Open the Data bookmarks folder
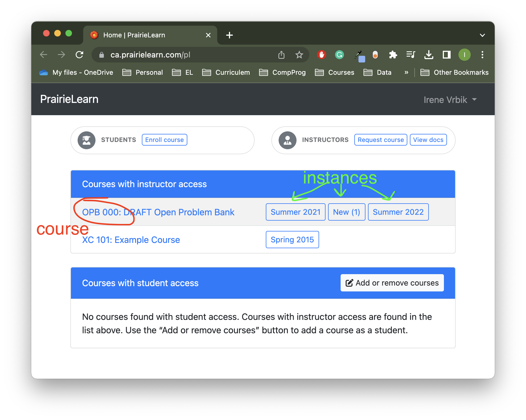The height and width of the screenshot is (420, 526). [x=377, y=73]
